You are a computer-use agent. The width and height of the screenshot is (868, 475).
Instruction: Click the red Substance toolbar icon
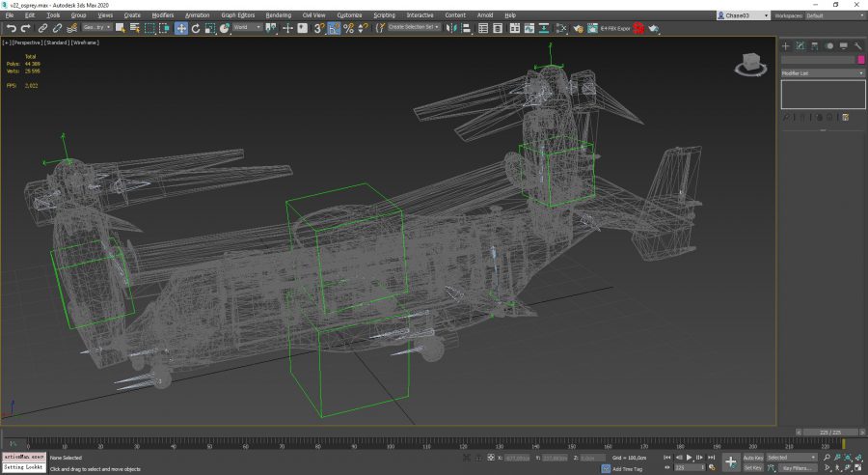(x=638, y=28)
